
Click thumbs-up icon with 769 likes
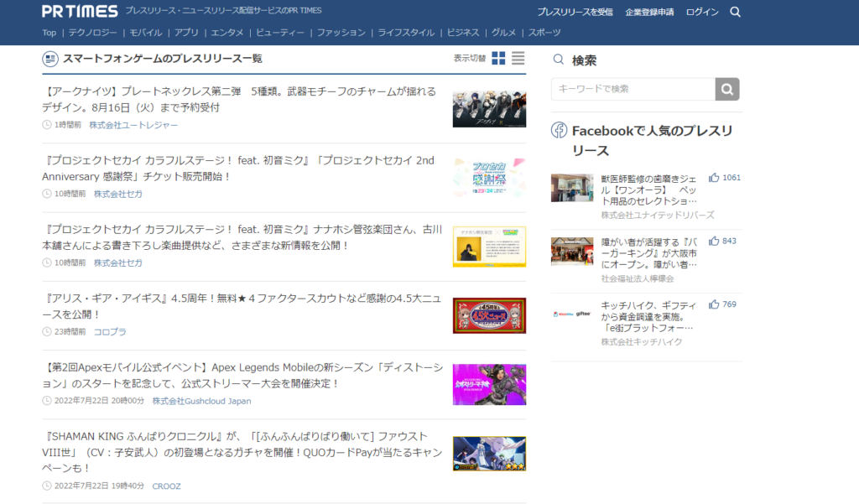(714, 304)
